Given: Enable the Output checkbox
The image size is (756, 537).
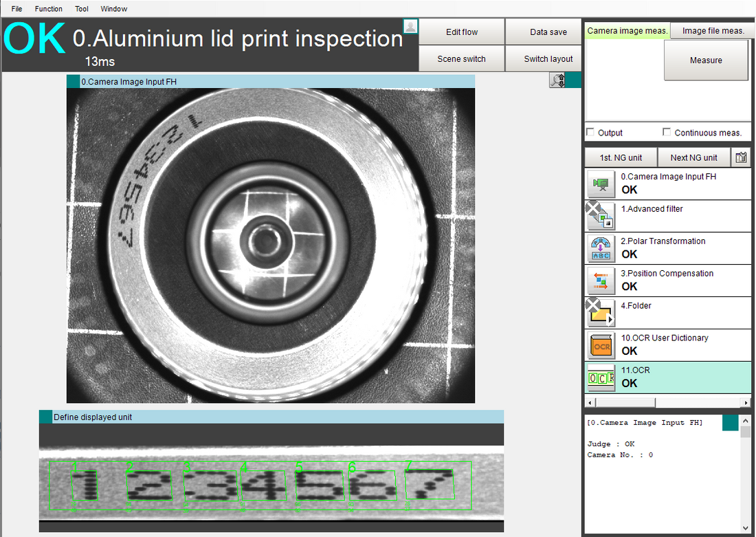Looking at the screenshot, I should tap(590, 132).
